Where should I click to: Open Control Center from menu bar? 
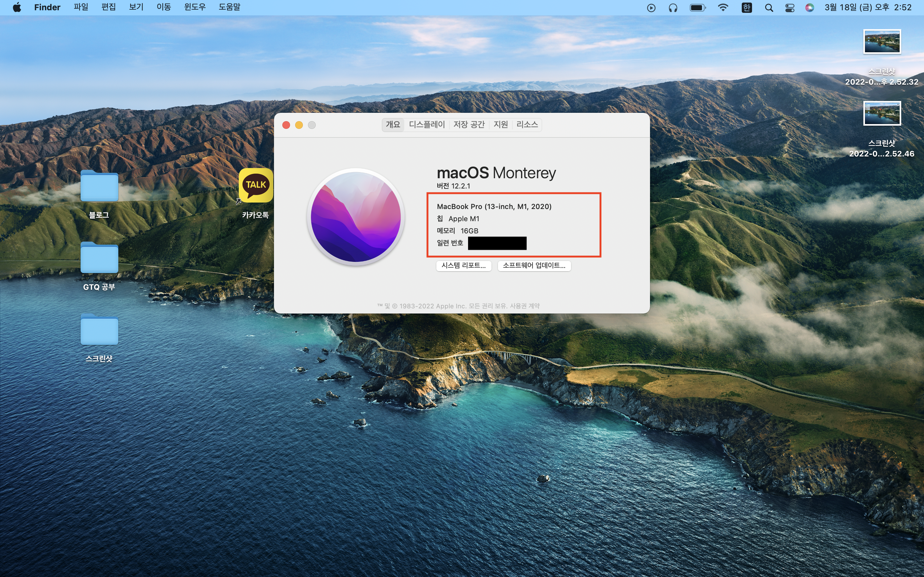click(790, 8)
